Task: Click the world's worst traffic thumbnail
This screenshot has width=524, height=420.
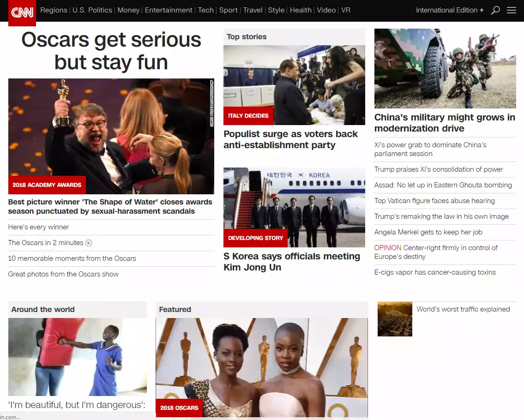Action: point(395,319)
